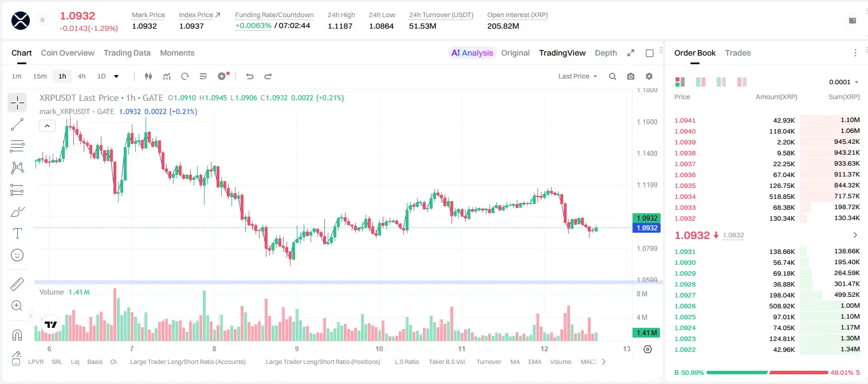The height and width of the screenshot is (384, 868).
Task: Open the emoji sticker tool
Action: point(17,255)
